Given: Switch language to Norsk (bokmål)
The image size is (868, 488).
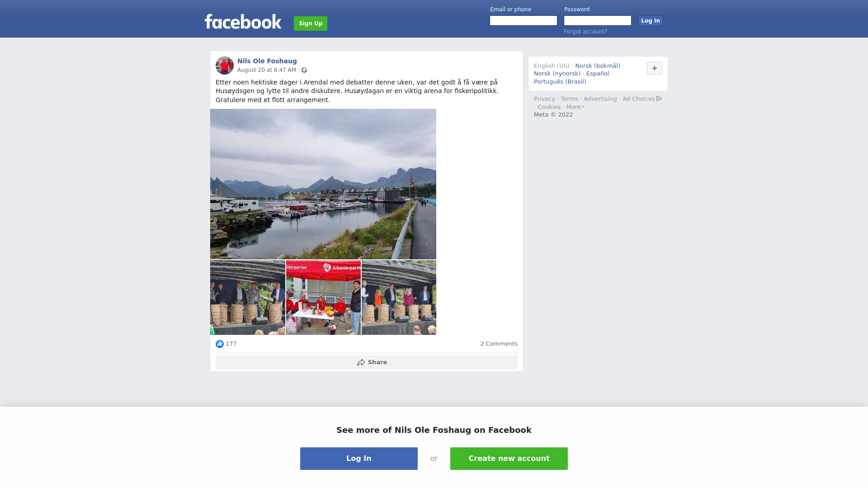Looking at the screenshot, I should (598, 66).
